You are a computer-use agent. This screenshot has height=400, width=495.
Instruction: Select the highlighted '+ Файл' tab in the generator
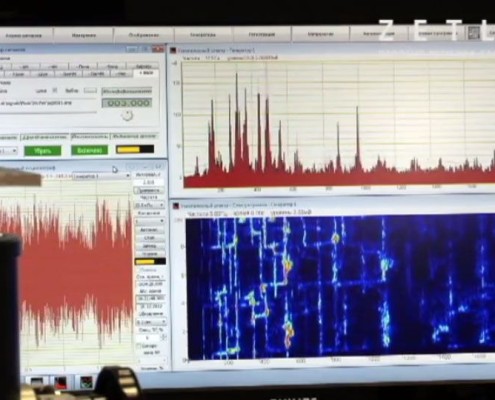[x=146, y=73]
